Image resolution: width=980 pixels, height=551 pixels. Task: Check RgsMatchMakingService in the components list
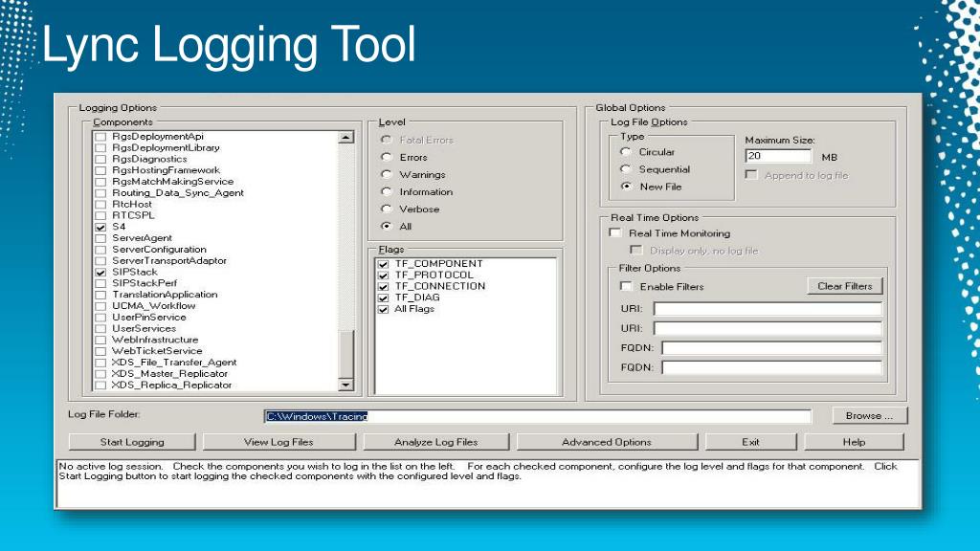[x=100, y=182]
